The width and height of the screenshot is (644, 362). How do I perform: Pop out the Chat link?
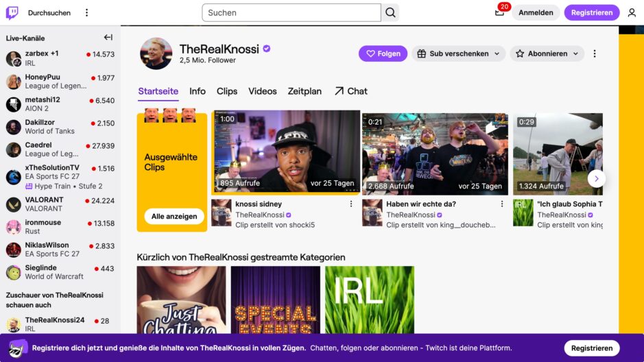[x=350, y=91]
